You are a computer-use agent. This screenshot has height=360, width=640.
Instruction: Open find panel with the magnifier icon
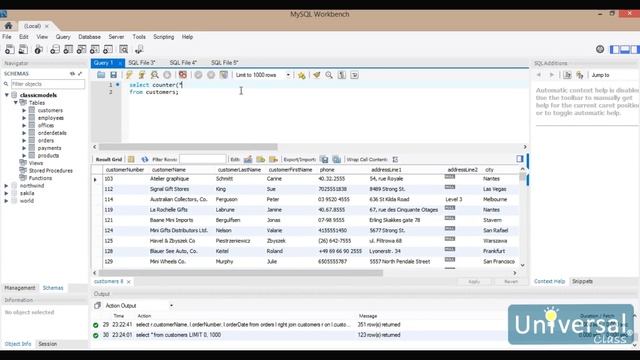(329, 75)
